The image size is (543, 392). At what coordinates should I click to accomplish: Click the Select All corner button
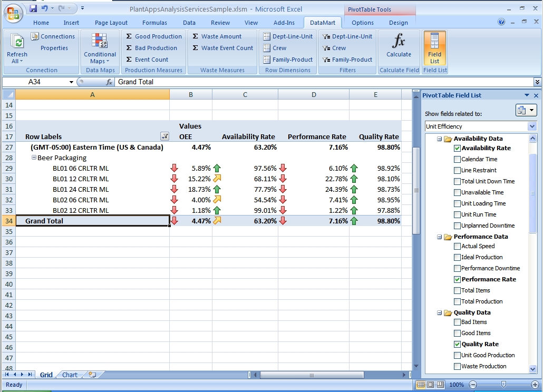point(8,94)
